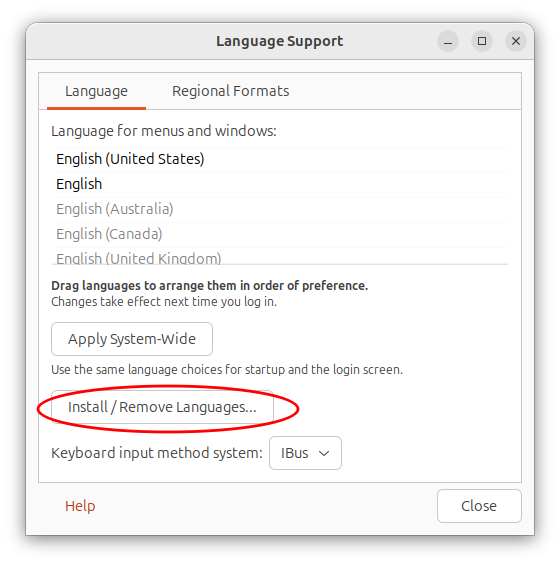Image resolution: width=560 pixels, height=564 pixels.
Task: Select the English (United Kingdom) row
Action: point(280,257)
